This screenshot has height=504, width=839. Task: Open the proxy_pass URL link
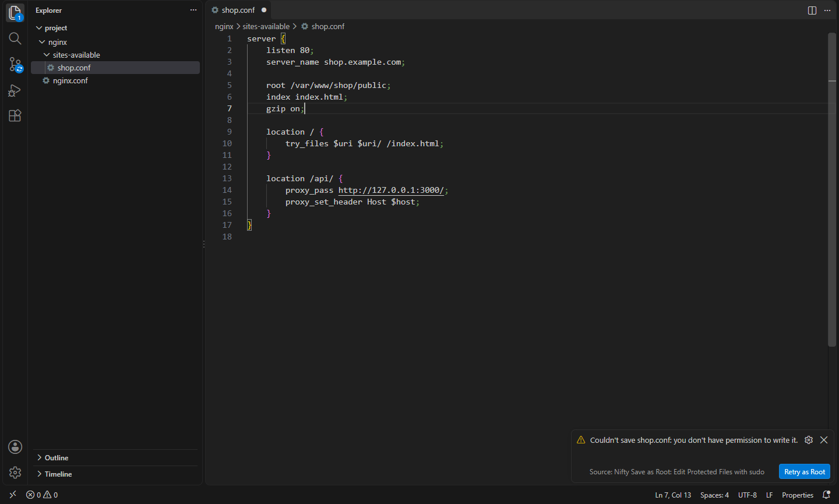391,190
